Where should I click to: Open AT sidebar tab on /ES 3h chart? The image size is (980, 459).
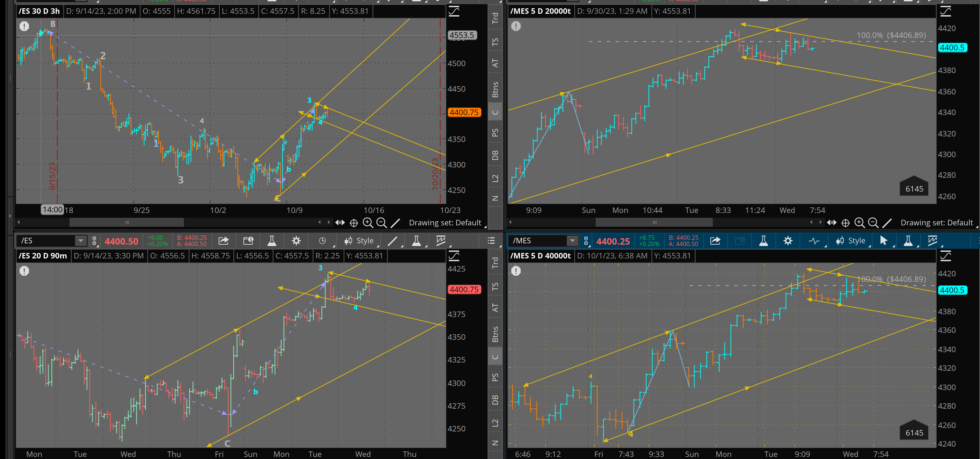tap(495, 63)
